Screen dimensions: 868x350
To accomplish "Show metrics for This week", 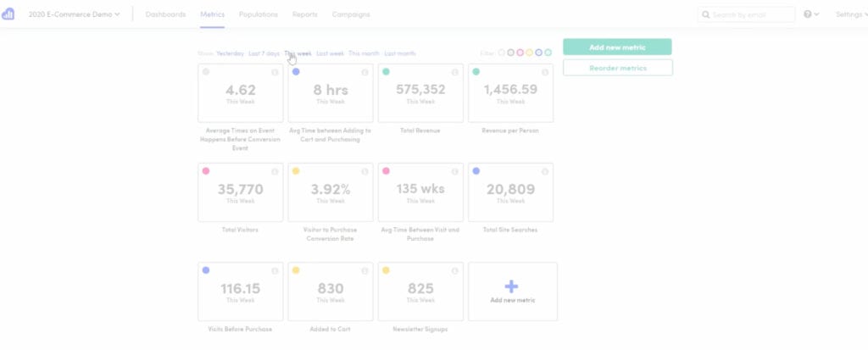I will [x=298, y=53].
